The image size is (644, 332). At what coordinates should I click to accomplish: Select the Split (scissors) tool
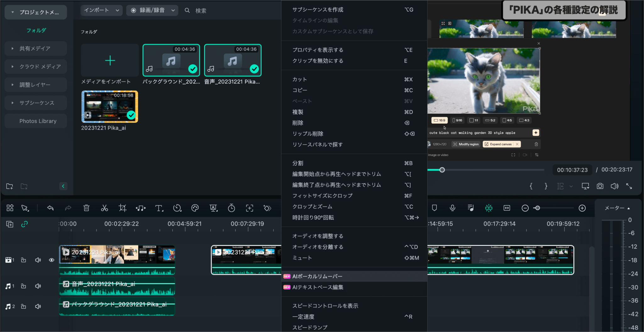tap(104, 208)
